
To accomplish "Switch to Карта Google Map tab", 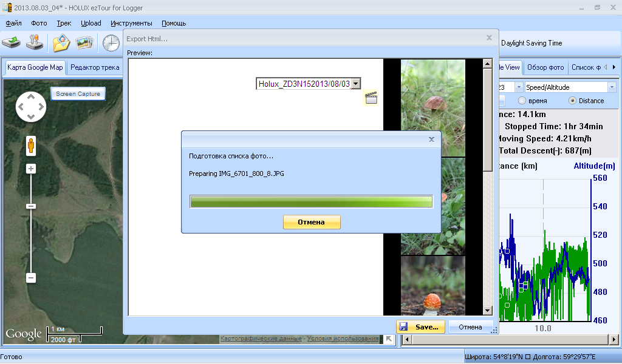I will pos(35,67).
